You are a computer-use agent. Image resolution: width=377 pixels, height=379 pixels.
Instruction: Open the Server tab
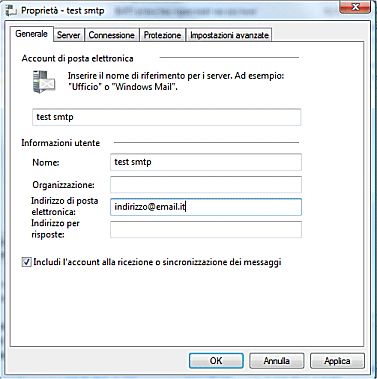point(69,35)
